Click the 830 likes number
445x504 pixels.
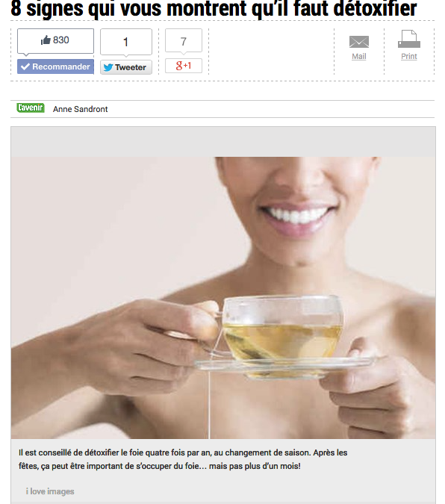60,40
